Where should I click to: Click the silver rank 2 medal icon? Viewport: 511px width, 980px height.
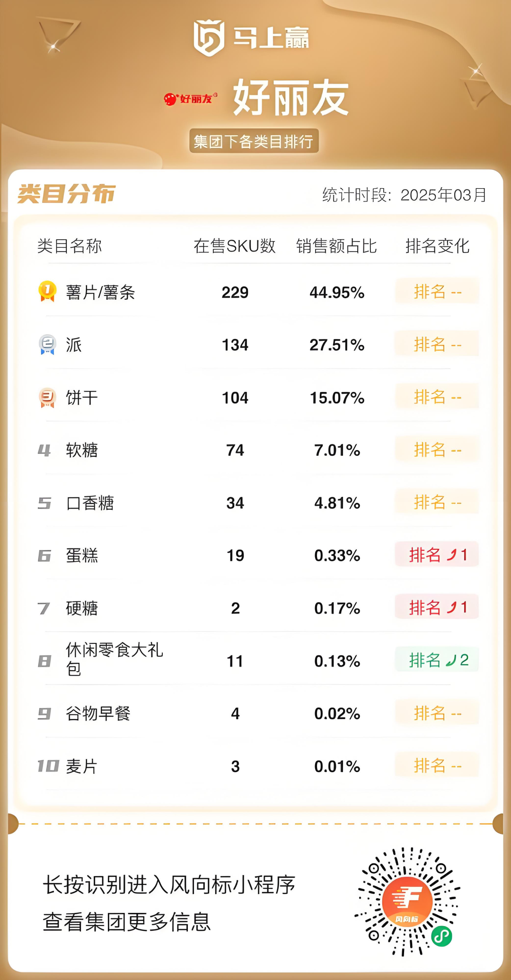pos(47,344)
